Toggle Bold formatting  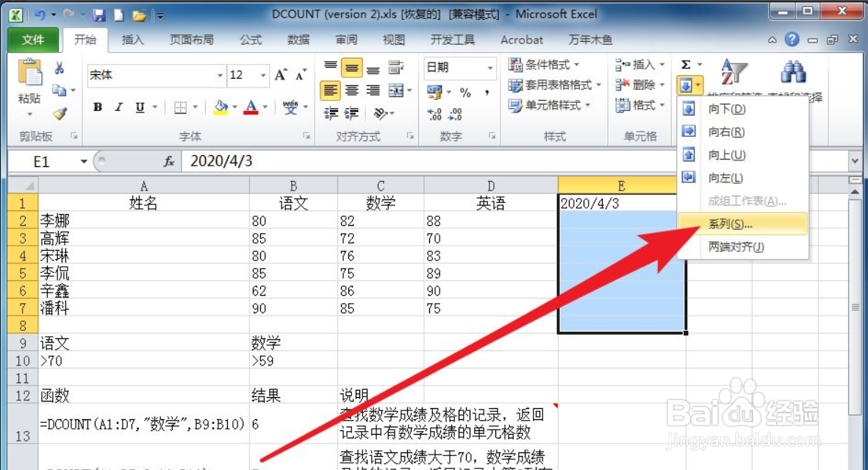(x=98, y=107)
